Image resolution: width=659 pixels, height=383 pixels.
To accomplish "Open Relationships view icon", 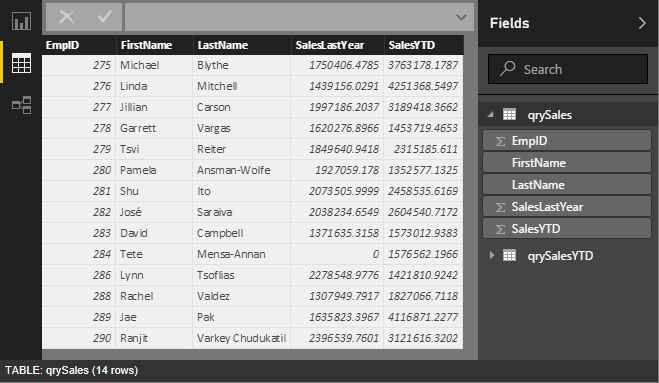I will [21, 105].
